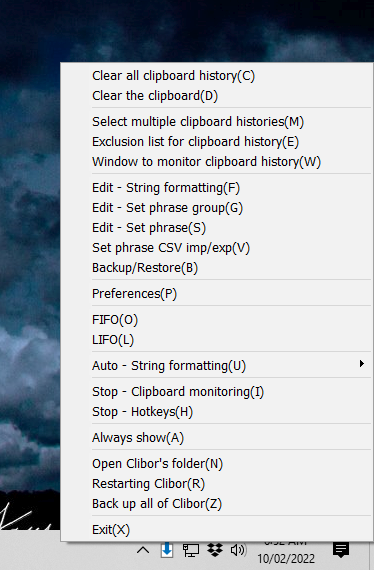374x570 pixels.
Task: Show hidden tray icons chevron
Action: tap(143, 550)
